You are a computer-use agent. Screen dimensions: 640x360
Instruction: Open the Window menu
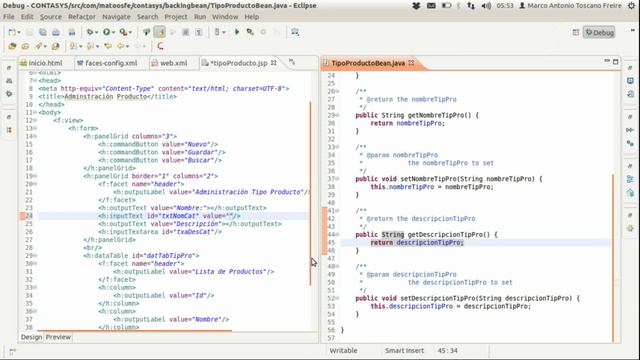tap(225, 17)
